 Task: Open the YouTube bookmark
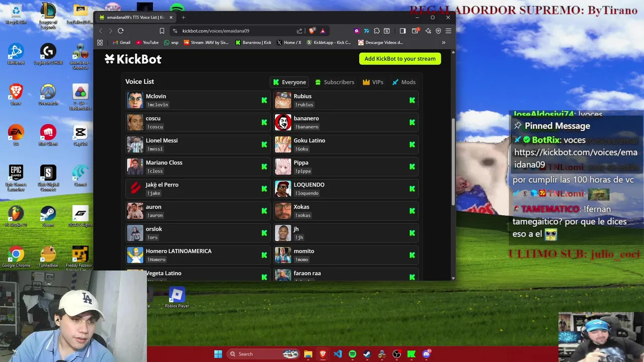tap(147, 43)
